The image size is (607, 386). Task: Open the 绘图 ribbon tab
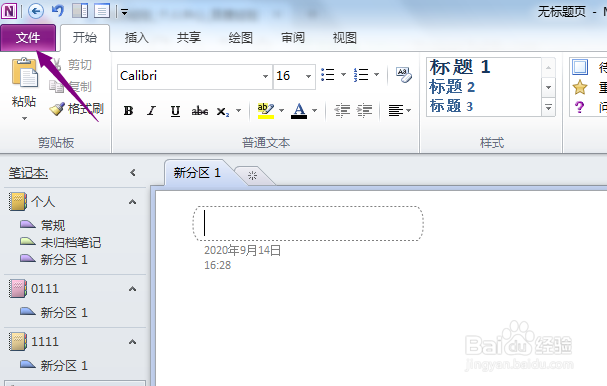(240, 38)
